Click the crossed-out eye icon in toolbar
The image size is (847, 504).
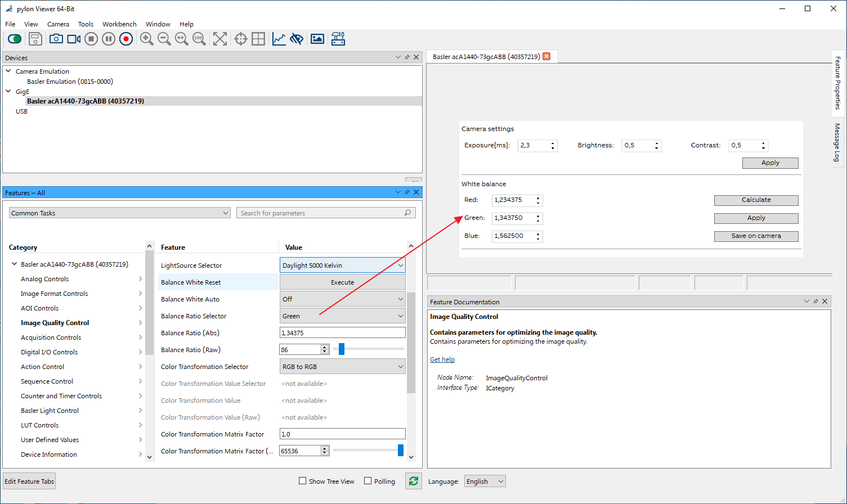click(x=297, y=39)
